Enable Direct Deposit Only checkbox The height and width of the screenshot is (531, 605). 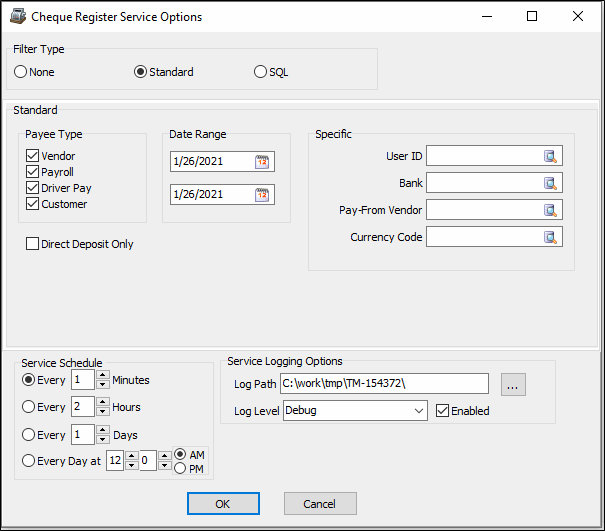pos(33,244)
